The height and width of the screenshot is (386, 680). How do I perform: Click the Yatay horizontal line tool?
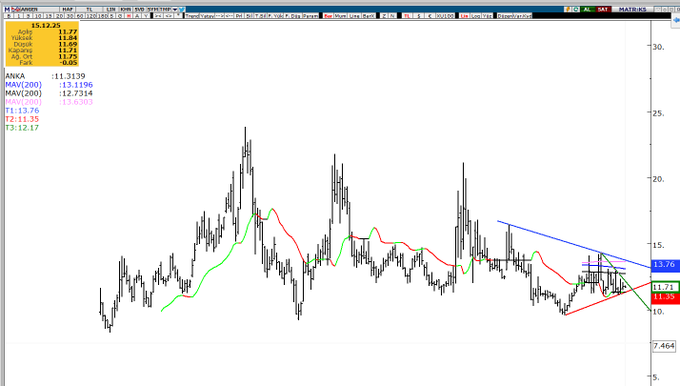[207, 16]
